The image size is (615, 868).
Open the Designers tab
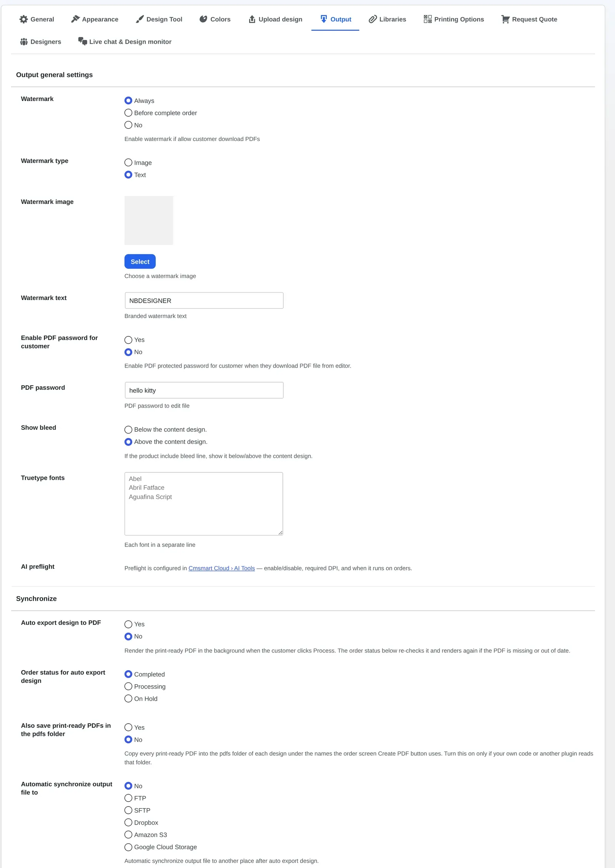click(40, 41)
